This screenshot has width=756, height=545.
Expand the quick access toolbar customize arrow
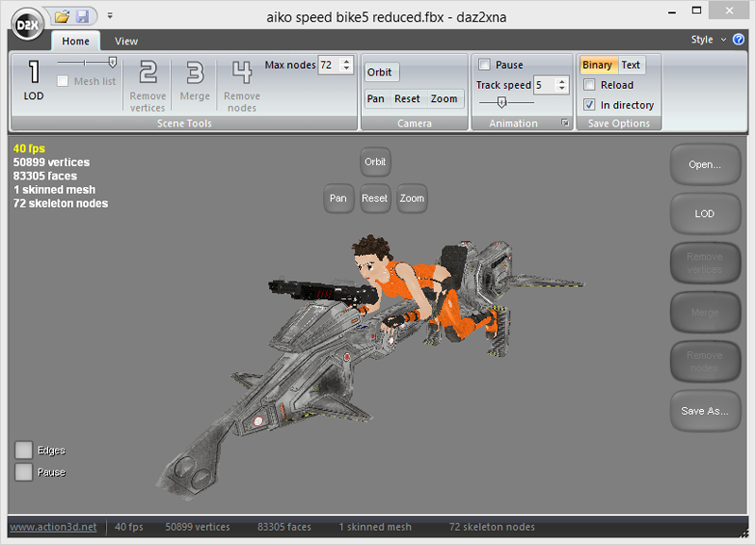(110, 16)
